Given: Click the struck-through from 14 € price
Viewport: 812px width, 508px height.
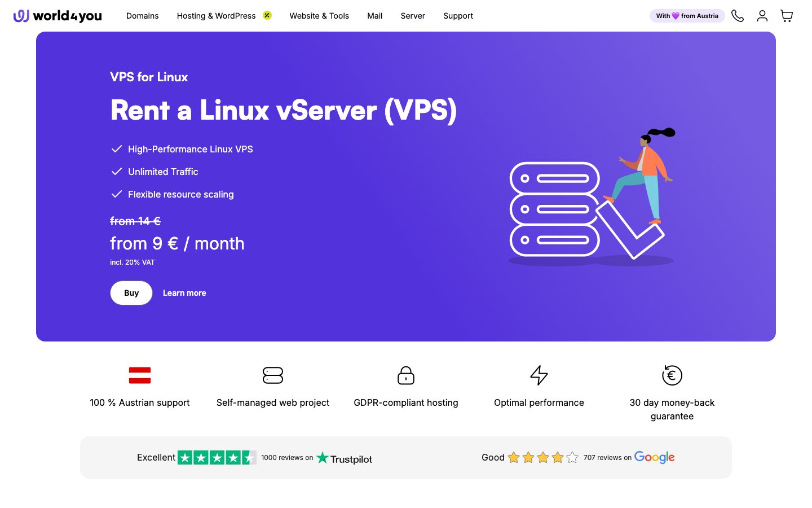Looking at the screenshot, I should [135, 221].
